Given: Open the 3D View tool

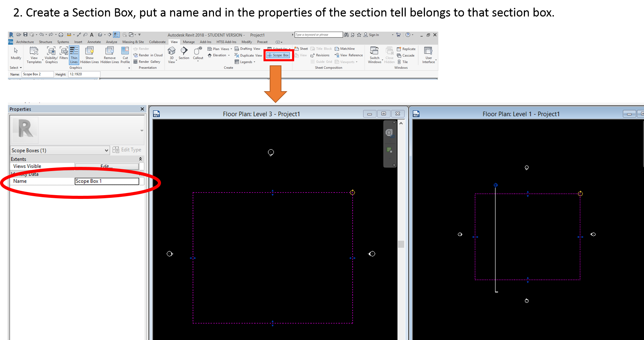Looking at the screenshot, I should coord(172,54).
